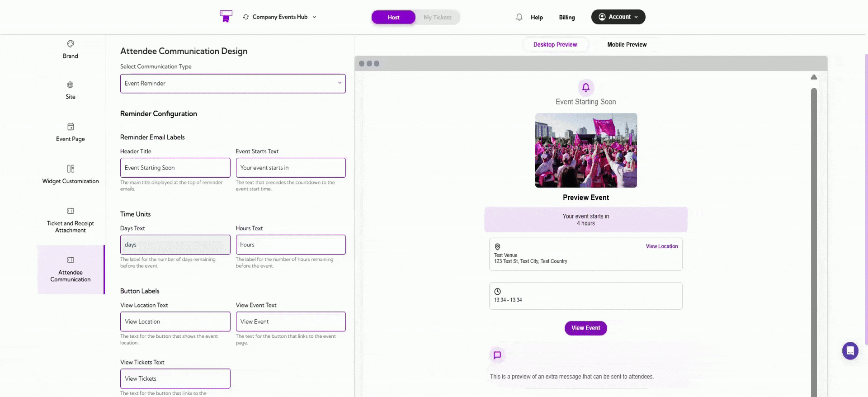Click the location pin icon in preview
Screen dimensions: 868x397
(x=497, y=247)
